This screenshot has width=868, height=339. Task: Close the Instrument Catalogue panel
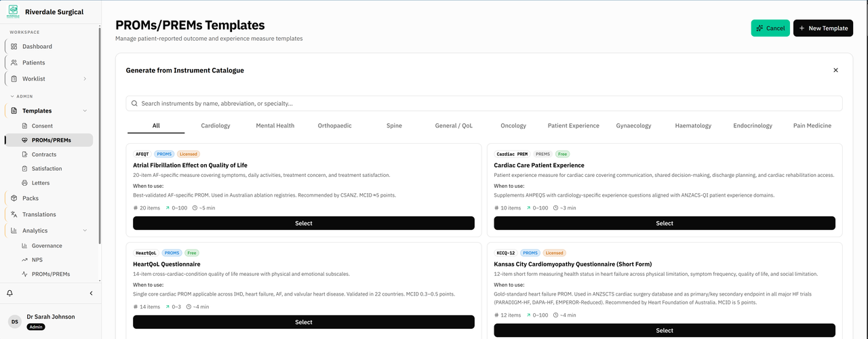[x=835, y=71]
